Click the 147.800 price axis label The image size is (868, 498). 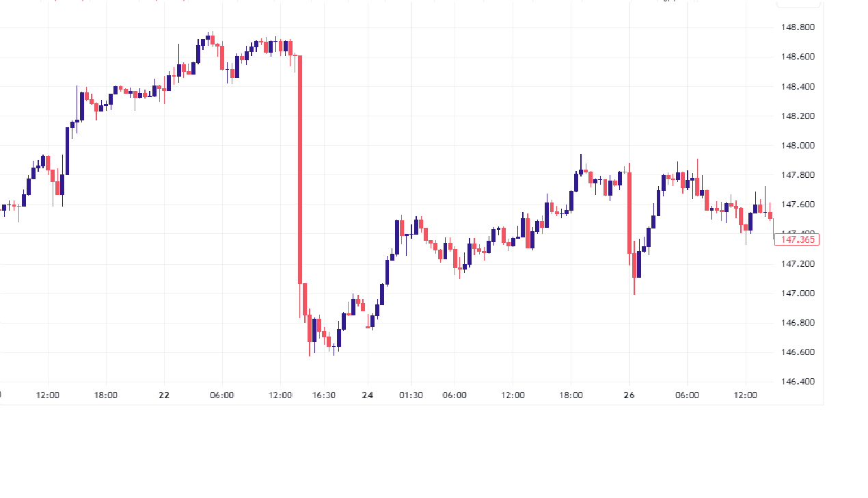pos(798,175)
